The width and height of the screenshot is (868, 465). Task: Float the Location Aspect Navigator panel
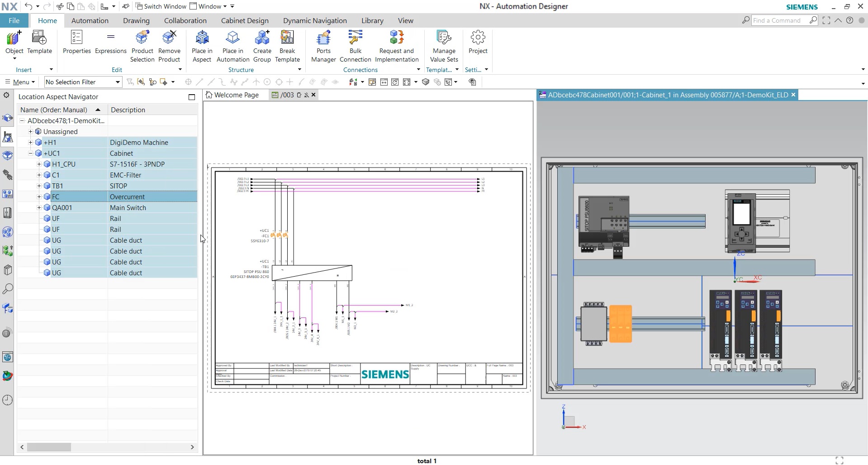[x=192, y=97]
